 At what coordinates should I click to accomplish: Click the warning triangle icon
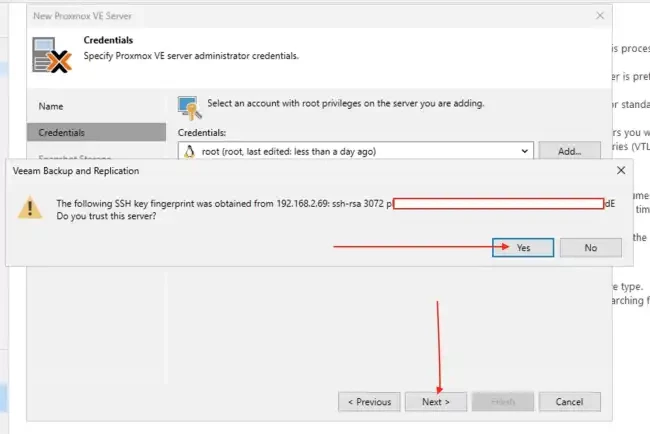coord(30,208)
